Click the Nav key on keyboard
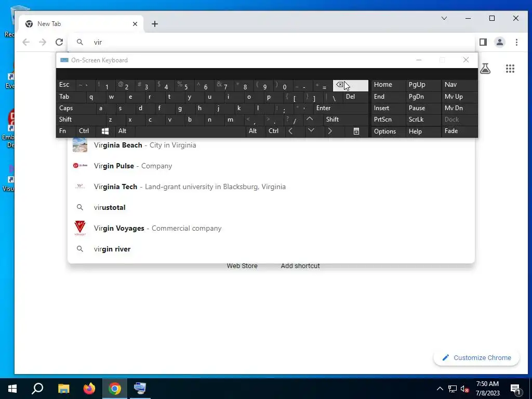The image size is (532, 399). pos(459,86)
